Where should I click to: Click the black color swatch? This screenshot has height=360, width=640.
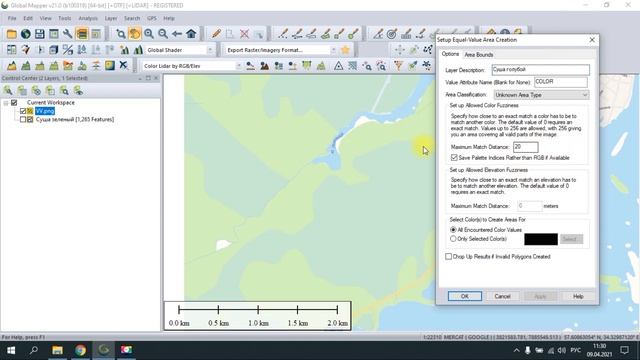tap(540, 239)
